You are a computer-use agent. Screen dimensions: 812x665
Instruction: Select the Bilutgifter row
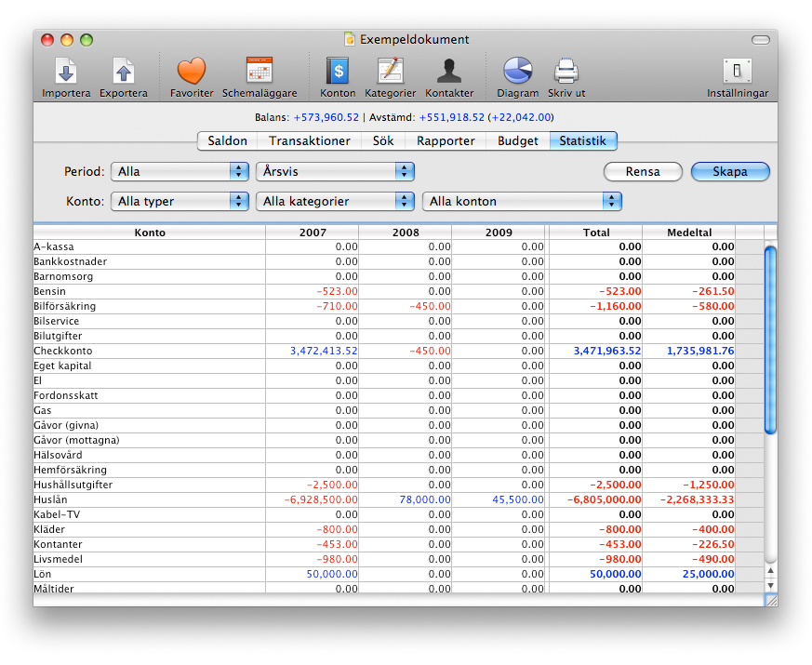398,336
